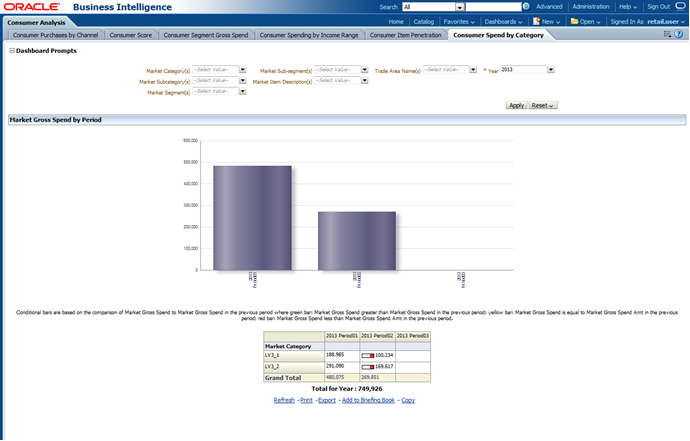Image resolution: width=690 pixels, height=441 pixels.
Task: Open the search scope All dropdown
Action: pyautogui.click(x=459, y=7)
